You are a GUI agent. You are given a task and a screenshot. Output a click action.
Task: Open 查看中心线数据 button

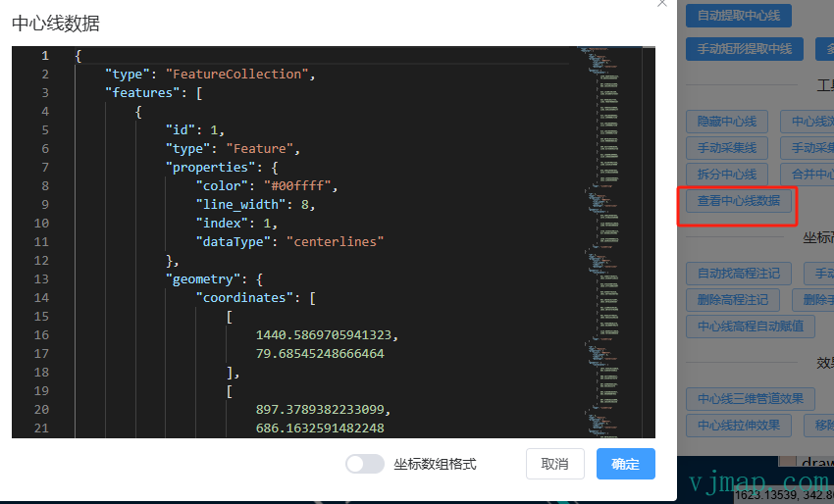click(738, 201)
